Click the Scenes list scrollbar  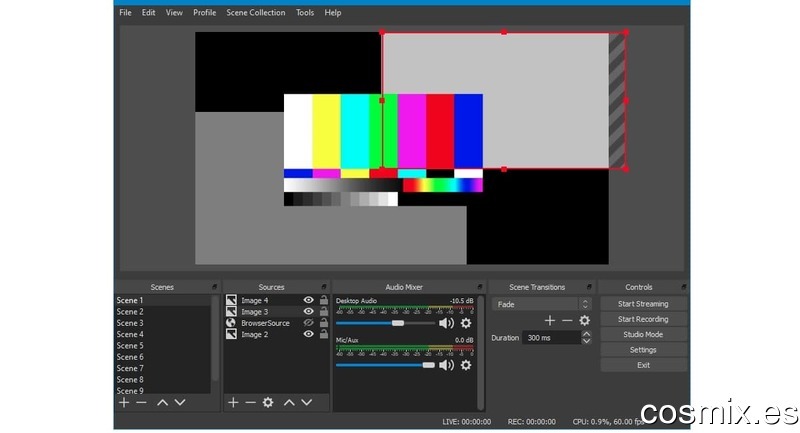(x=215, y=338)
